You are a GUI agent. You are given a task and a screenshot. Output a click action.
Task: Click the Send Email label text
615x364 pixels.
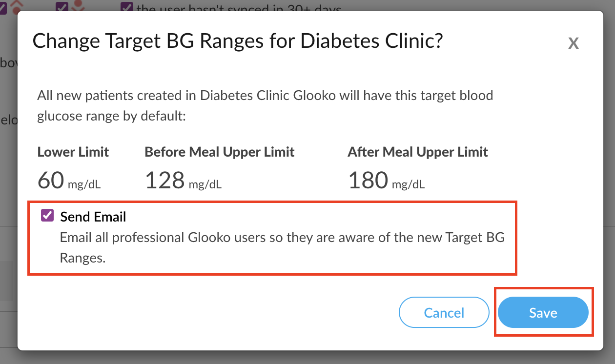[x=93, y=217]
